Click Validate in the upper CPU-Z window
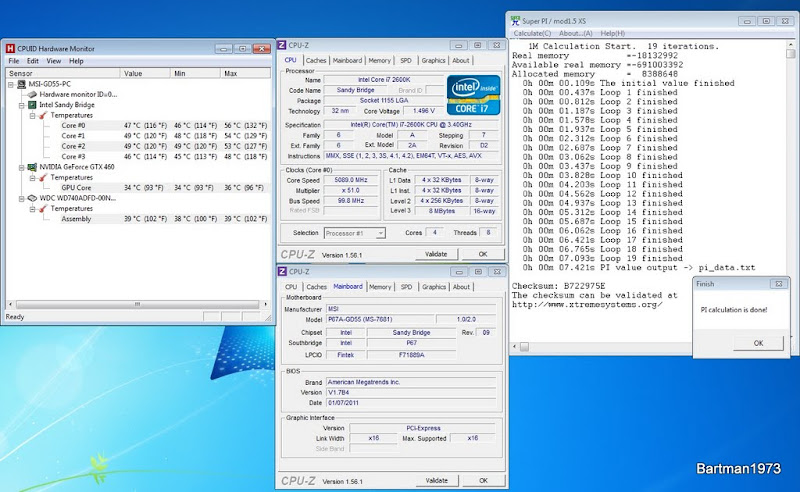800x492 pixels. point(436,254)
